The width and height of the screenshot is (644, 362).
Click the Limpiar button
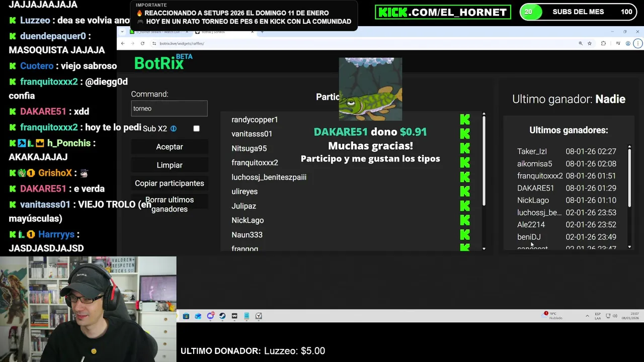tap(170, 165)
